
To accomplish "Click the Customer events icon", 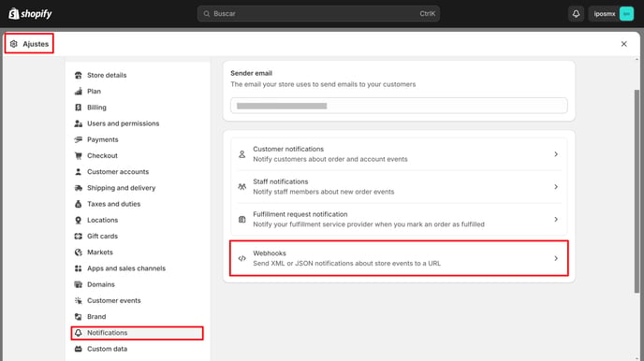I will pos(78,301).
